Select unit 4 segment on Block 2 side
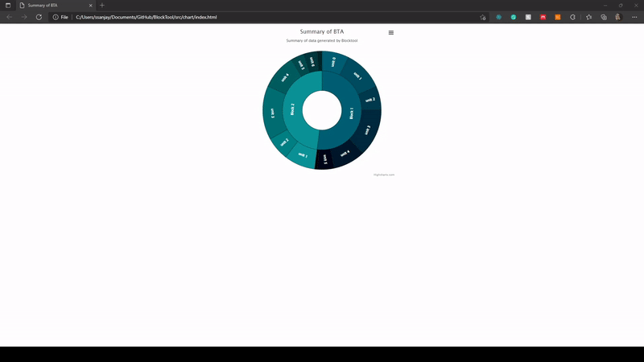 (284, 77)
